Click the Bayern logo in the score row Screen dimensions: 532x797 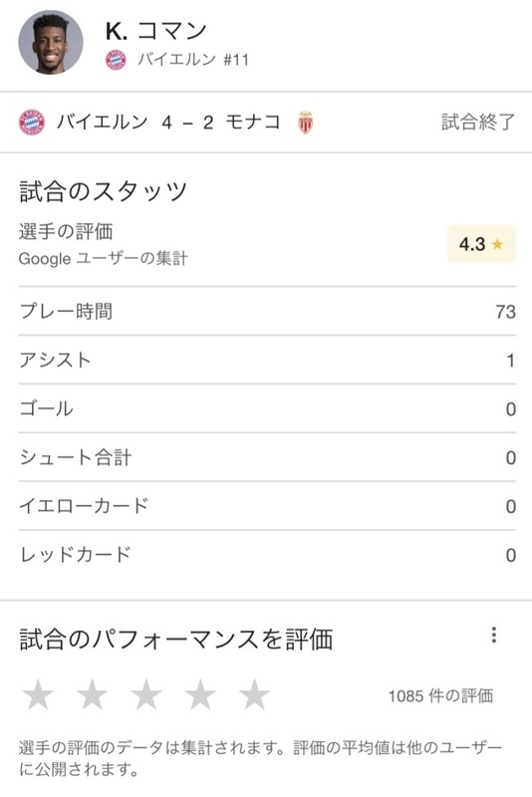point(32,123)
